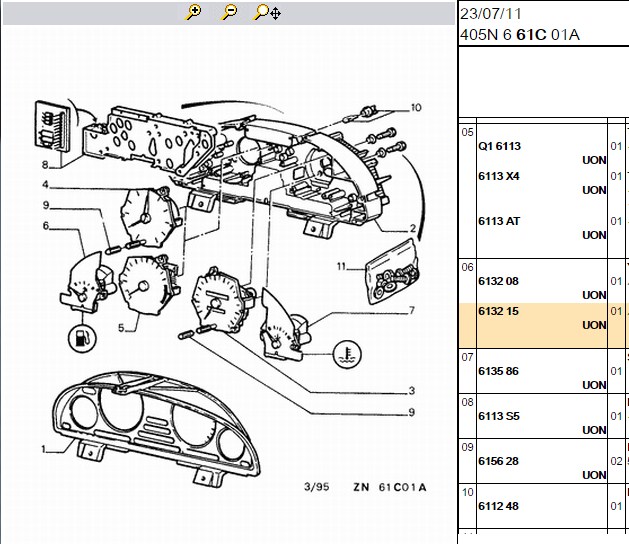Click callout number 8 in diagram
The height and width of the screenshot is (544, 629).
pyautogui.click(x=45, y=164)
